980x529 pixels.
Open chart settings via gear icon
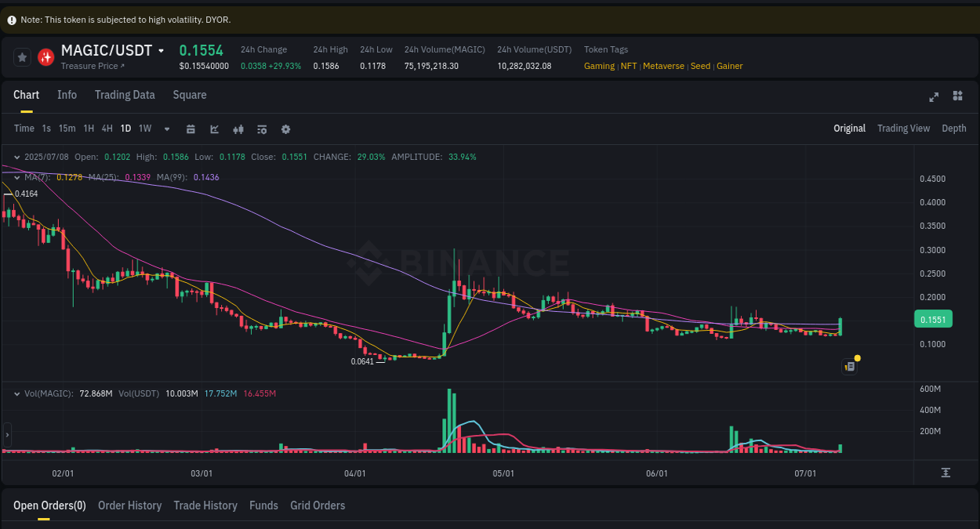pyautogui.click(x=285, y=129)
